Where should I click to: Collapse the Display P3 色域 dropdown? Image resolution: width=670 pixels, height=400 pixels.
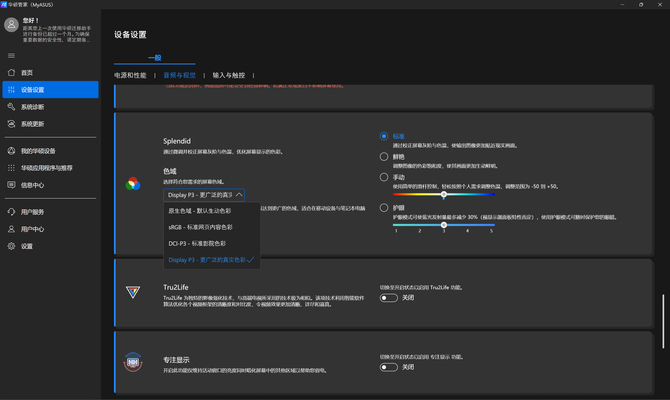point(204,195)
